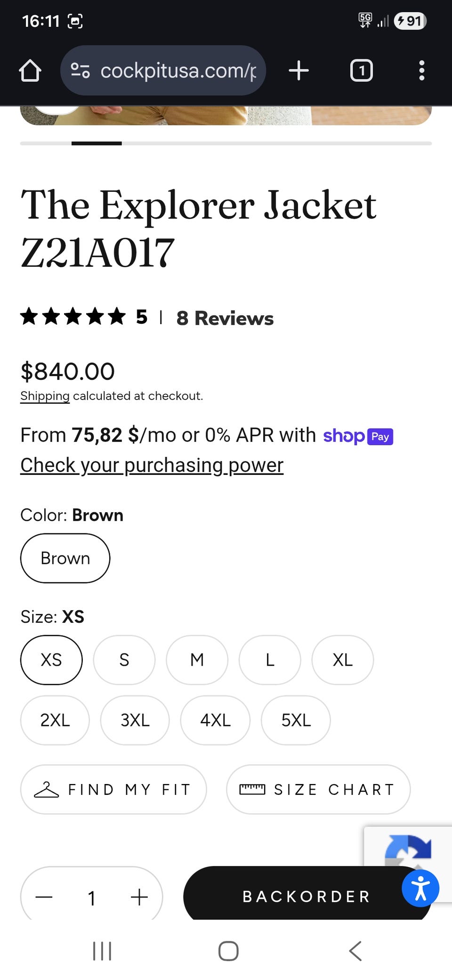Open the browser three-dot menu
The height and width of the screenshot is (980, 452).
(x=421, y=71)
